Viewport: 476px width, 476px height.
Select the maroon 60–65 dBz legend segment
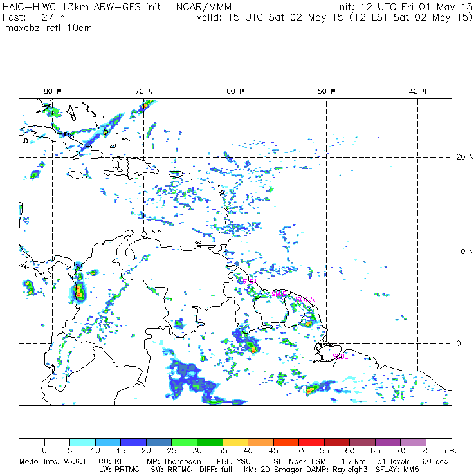point(362,442)
